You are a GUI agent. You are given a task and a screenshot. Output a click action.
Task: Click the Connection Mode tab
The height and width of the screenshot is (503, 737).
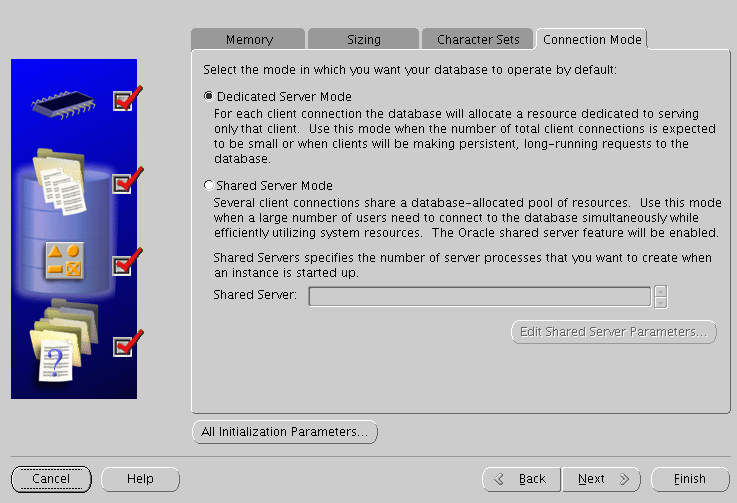coord(592,39)
